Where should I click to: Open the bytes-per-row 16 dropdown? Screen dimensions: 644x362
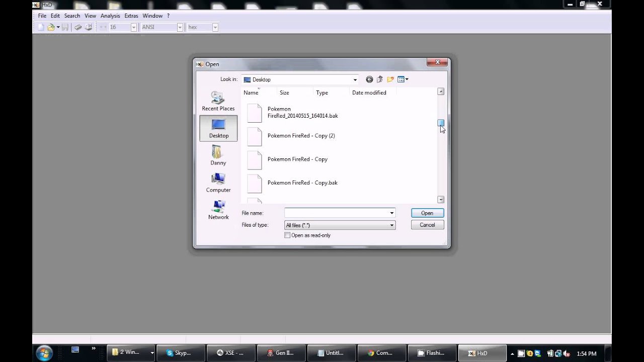(134, 27)
